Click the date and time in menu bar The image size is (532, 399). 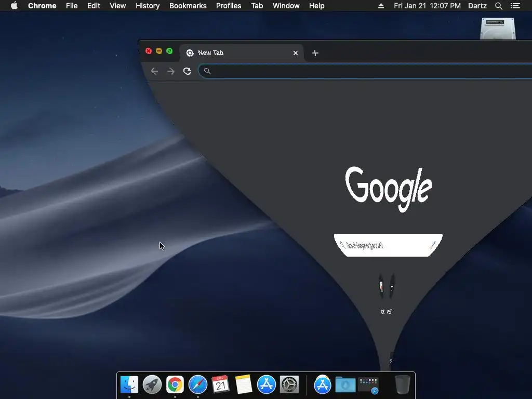coord(427,6)
